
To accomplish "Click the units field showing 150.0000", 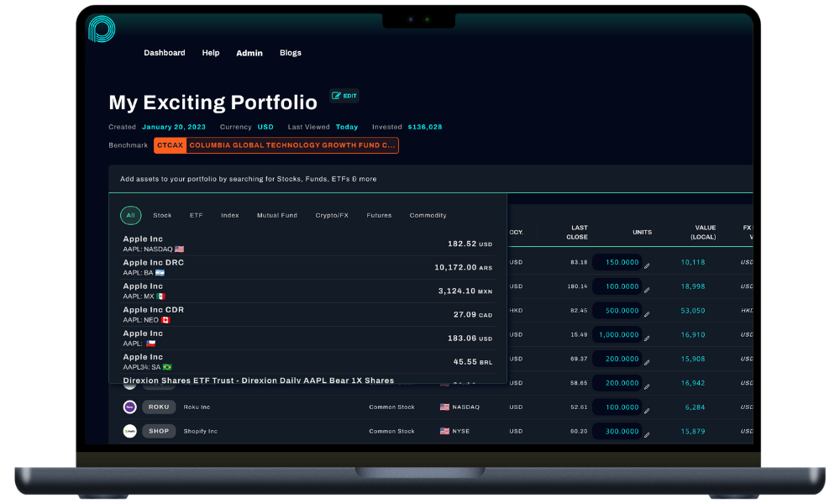I will [x=617, y=262].
